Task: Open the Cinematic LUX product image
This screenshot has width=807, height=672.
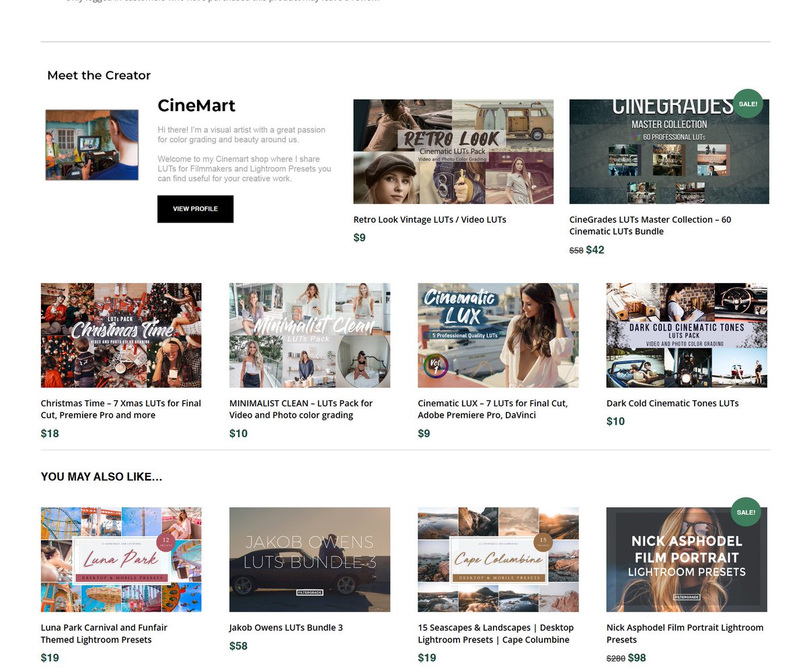Action: 498,336
